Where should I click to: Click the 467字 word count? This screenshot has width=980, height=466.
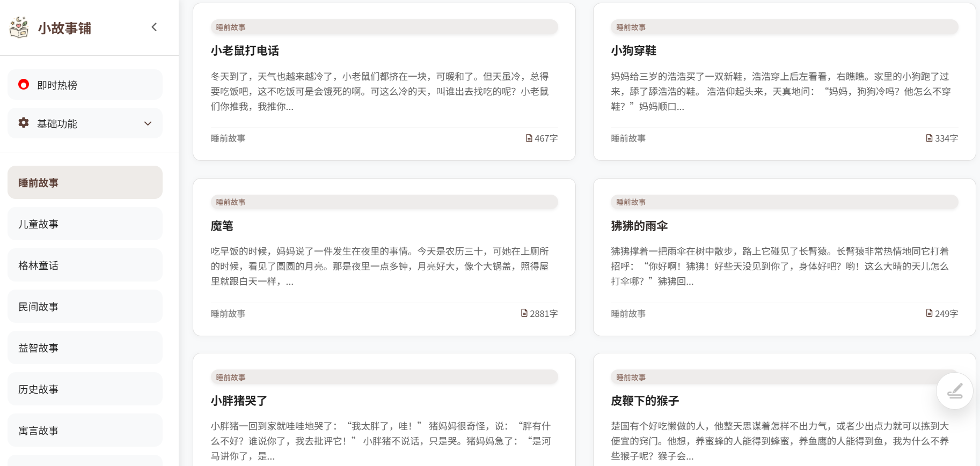[546, 138]
